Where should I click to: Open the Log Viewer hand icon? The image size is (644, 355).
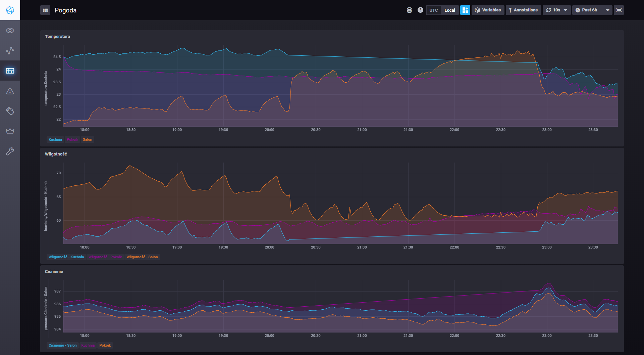[10, 111]
